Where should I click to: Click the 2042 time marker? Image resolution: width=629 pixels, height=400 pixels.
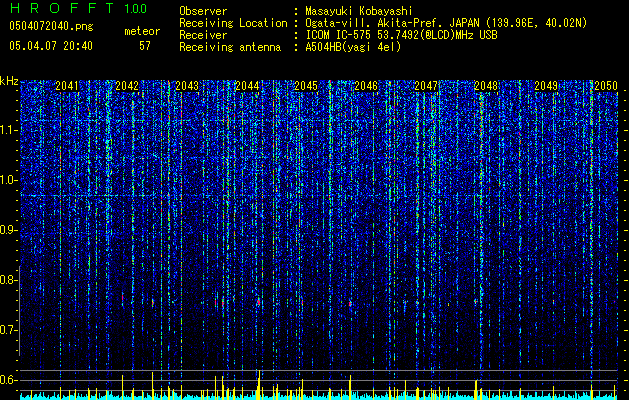(127, 86)
